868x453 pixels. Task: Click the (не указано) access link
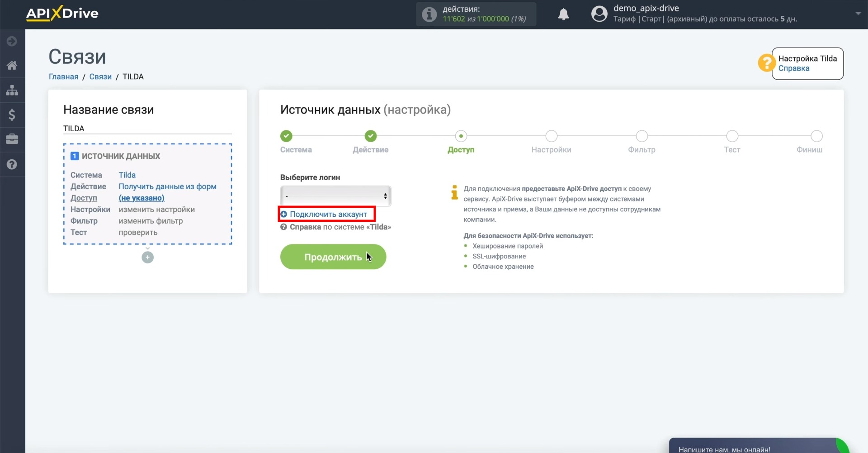(x=142, y=198)
